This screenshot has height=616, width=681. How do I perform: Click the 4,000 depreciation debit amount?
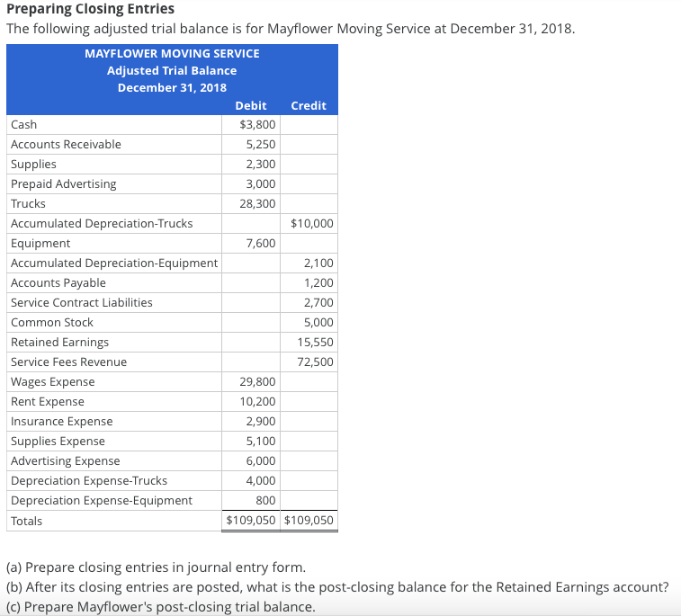click(261, 481)
